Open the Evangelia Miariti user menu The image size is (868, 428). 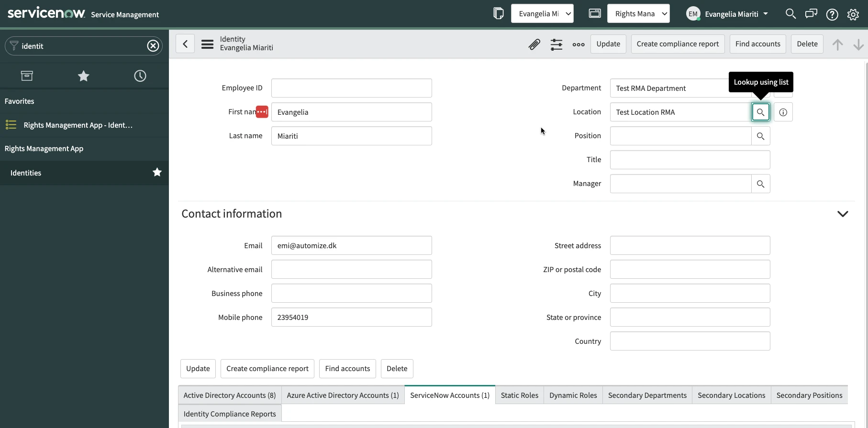727,14
